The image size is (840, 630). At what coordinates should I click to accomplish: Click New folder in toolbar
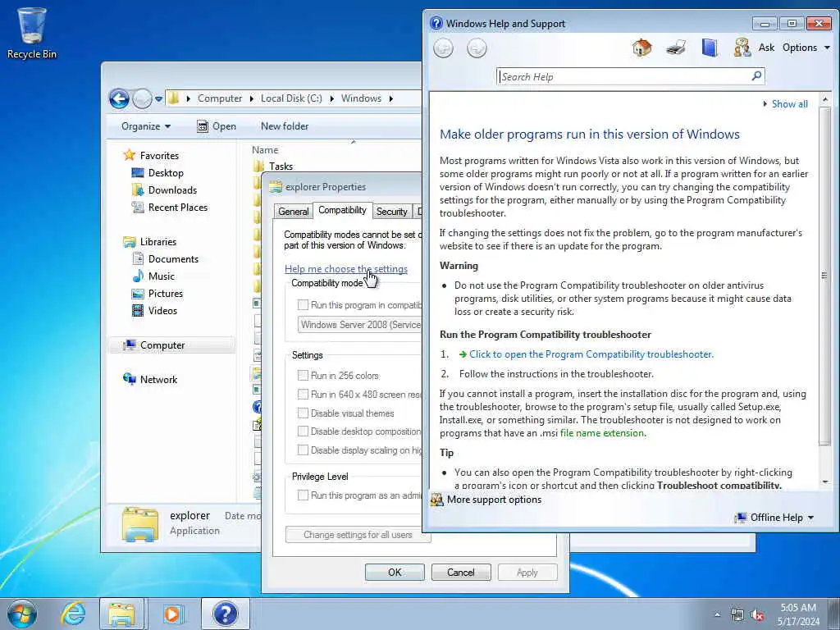pos(285,126)
